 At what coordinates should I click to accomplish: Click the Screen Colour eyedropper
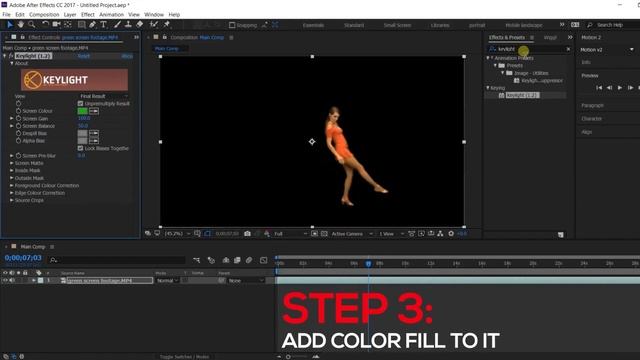pos(94,111)
